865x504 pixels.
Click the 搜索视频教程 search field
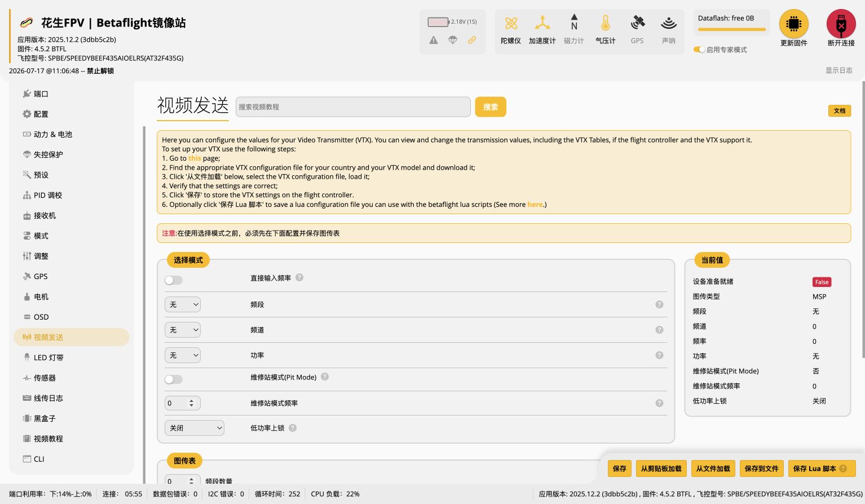pos(353,107)
